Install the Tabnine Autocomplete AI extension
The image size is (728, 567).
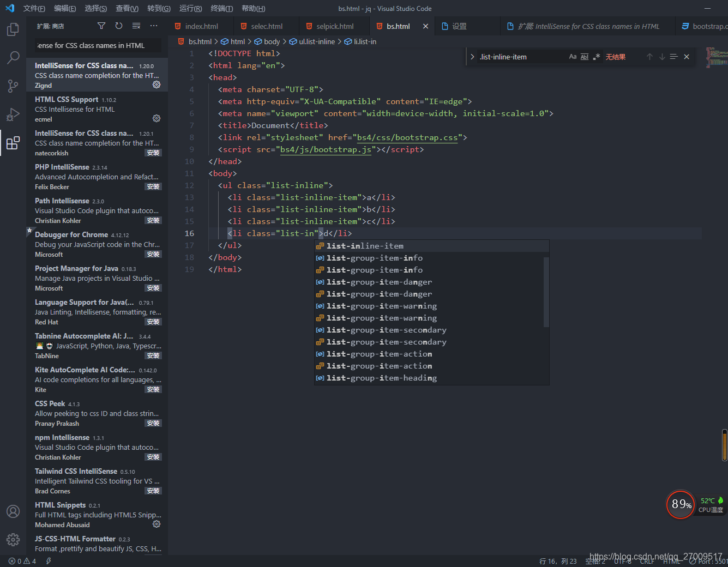(153, 355)
